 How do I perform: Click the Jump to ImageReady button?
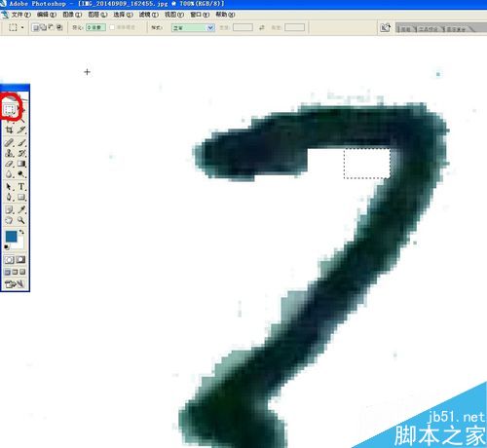point(15,284)
